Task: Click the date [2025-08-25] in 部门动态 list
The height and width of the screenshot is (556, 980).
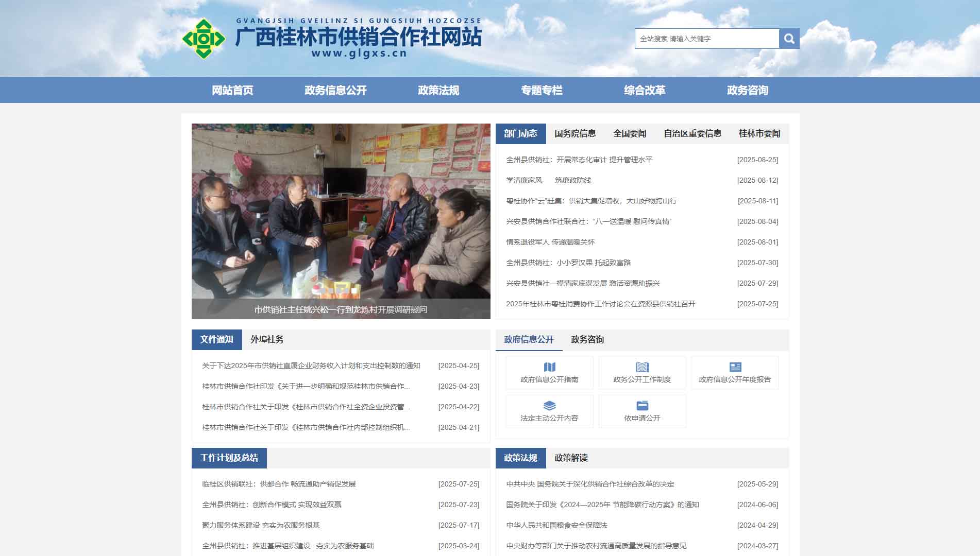Action: (x=757, y=160)
